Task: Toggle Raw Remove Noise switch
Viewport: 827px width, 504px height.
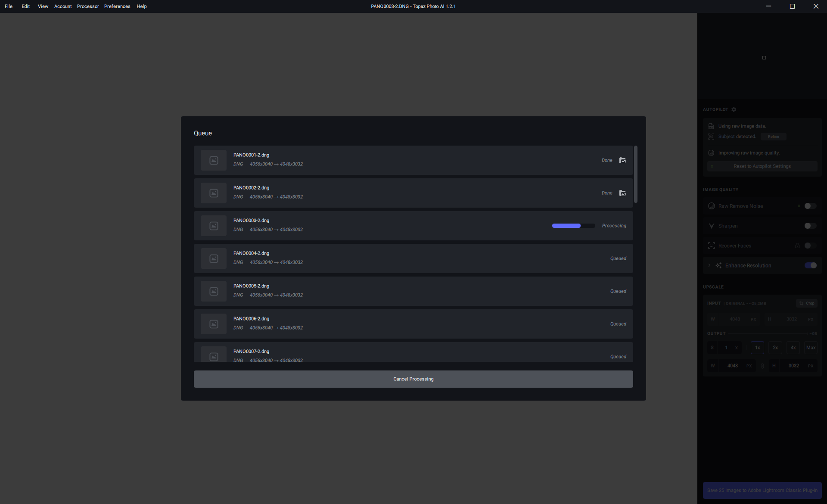Action: (x=810, y=206)
